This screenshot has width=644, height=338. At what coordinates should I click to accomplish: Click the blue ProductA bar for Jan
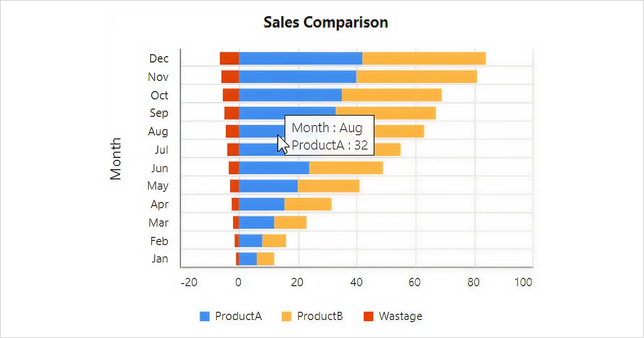point(248,259)
